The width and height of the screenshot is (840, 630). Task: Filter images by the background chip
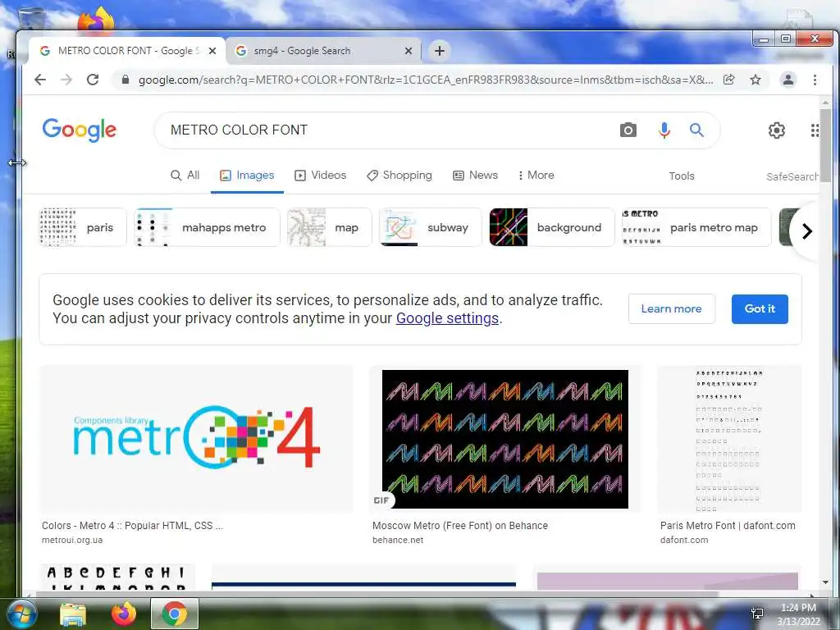[x=552, y=227]
